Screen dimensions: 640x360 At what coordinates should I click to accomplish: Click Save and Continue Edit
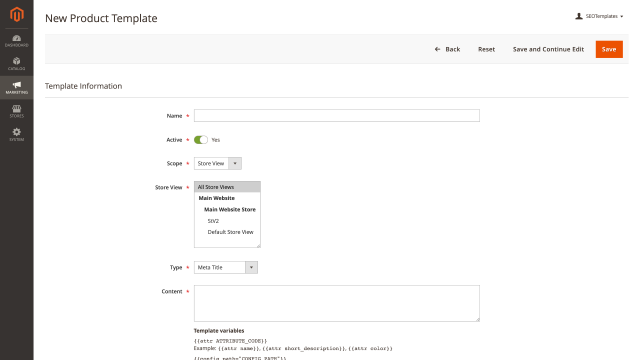(548, 49)
